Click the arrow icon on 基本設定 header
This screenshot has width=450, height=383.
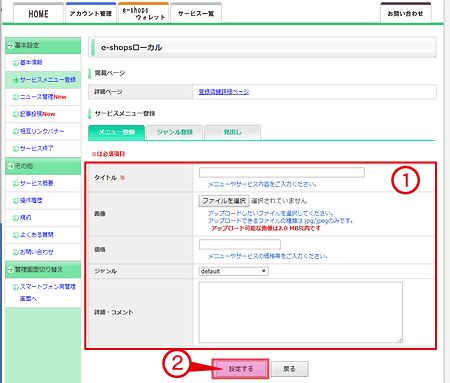[x=10, y=45]
